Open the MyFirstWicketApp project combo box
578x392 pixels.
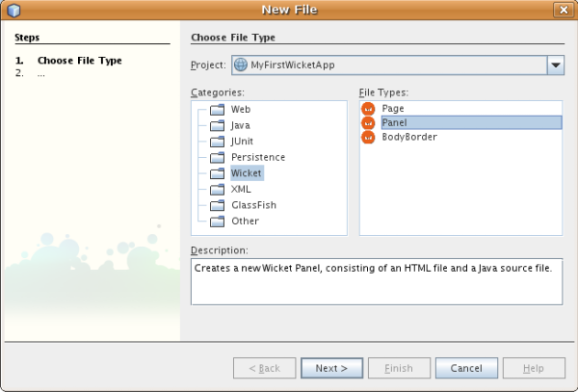(398, 65)
